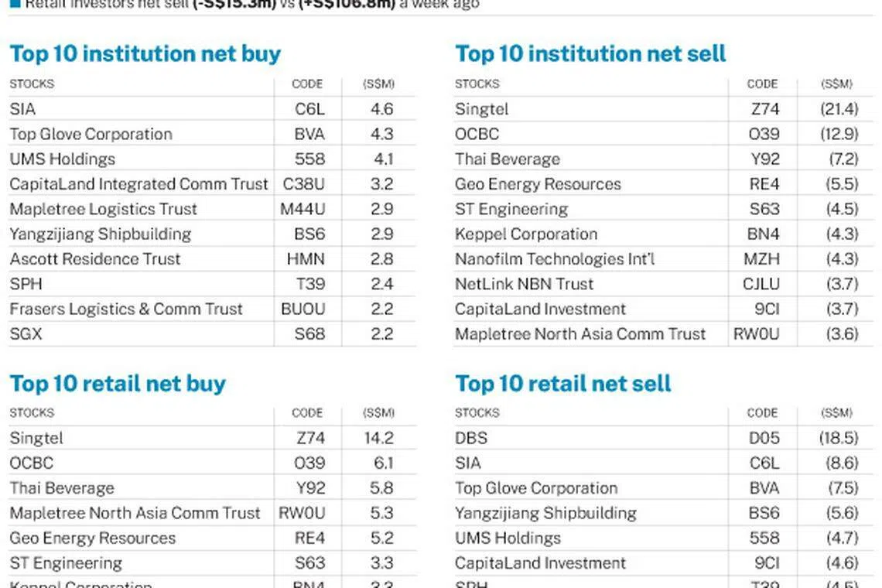
Task: Select the "Top 10 retail net buy" heading
Action: point(118,384)
